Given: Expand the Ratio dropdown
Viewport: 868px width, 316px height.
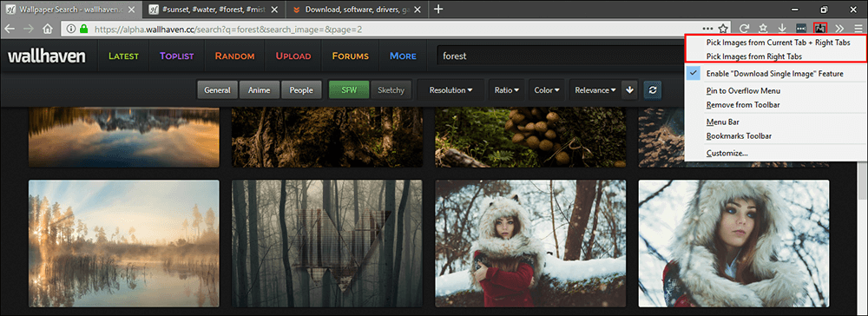Looking at the screenshot, I should pos(507,90).
